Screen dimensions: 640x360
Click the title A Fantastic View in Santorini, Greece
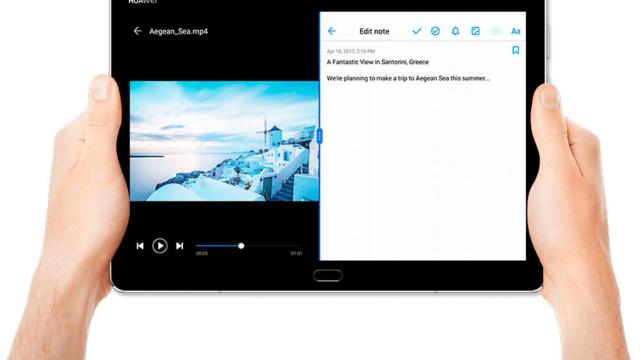click(x=378, y=62)
